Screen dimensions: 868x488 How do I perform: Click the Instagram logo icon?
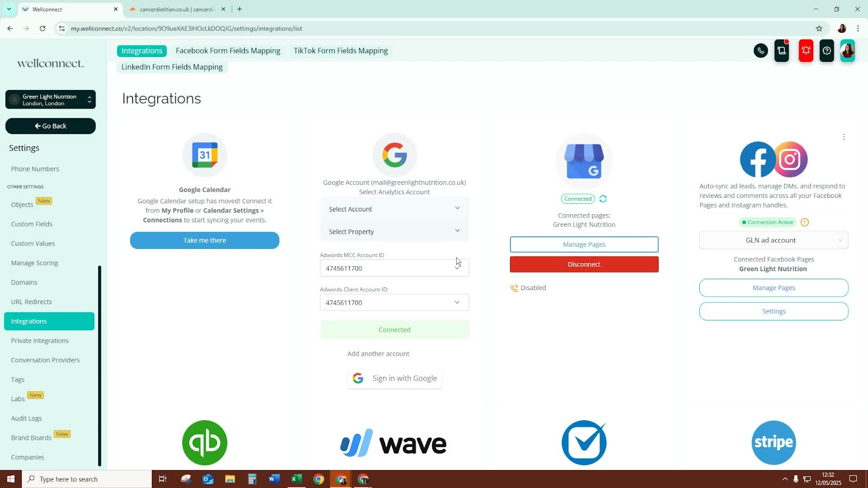tap(790, 159)
